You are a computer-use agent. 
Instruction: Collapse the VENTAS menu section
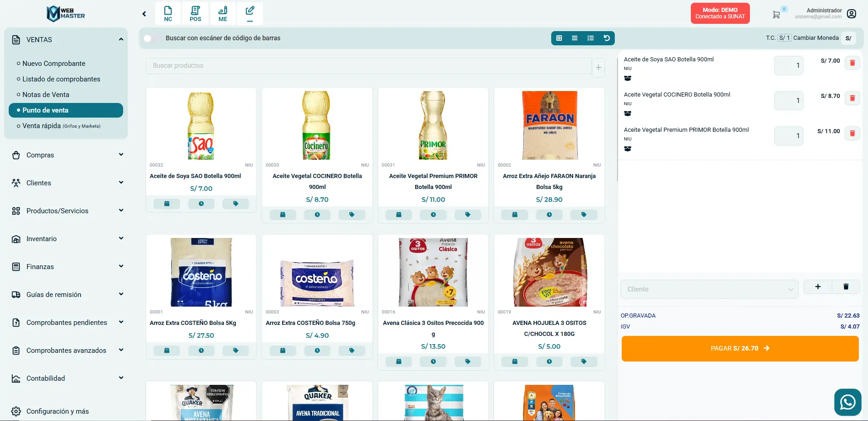(x=66, y=40)
